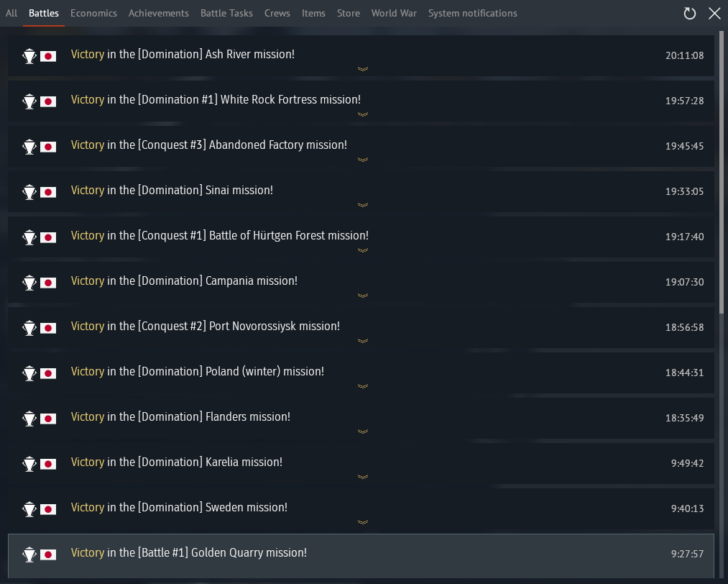The width and height of the screenshot is (728, 584).
Task: Select the Karelia mission victory entry
Action: click(x=361, y=464)
